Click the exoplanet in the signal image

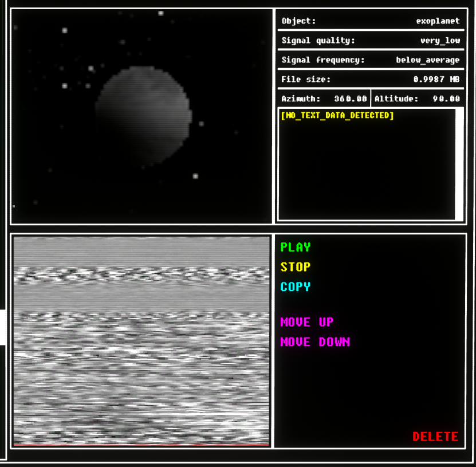143,115
